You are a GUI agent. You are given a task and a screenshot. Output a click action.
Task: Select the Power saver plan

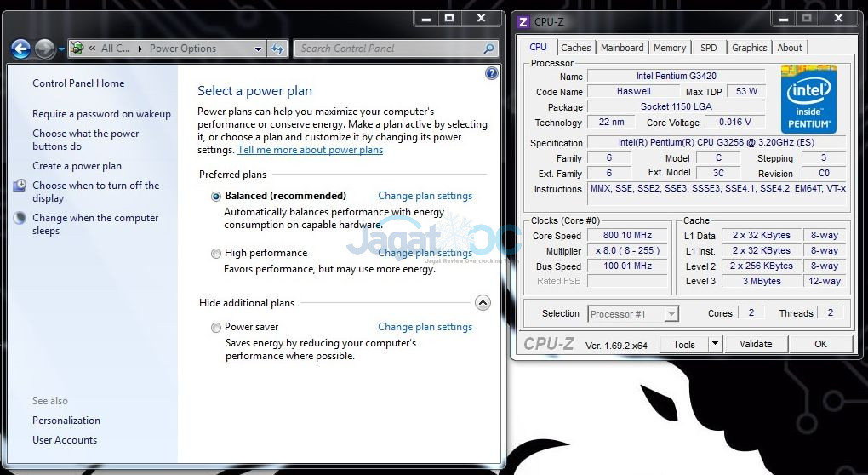pyautogui.click(x=216, y=328)
